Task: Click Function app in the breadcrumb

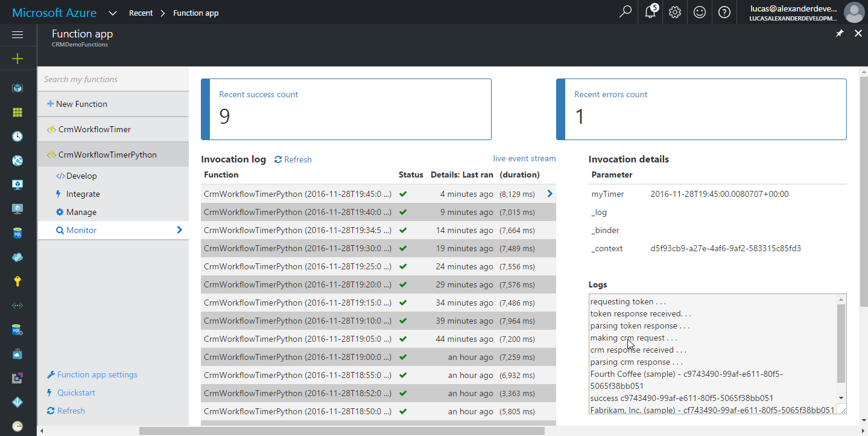Action: (x=195, y=13)
